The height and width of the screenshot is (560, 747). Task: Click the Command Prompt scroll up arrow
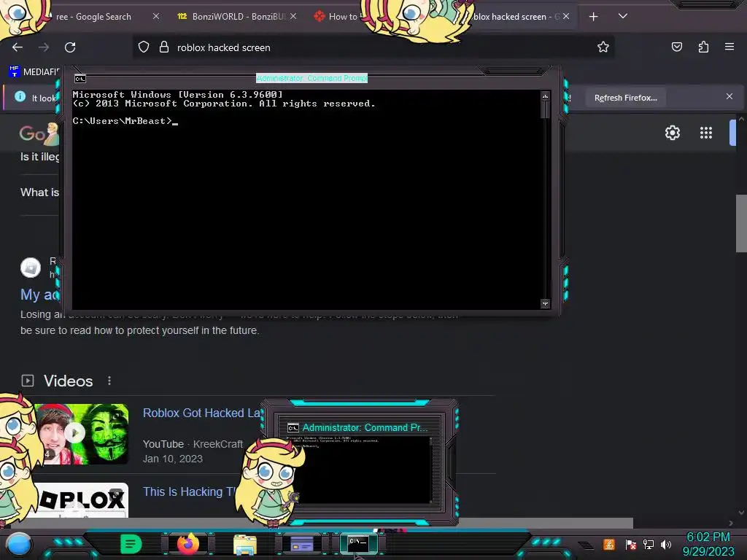pos(546,96)
